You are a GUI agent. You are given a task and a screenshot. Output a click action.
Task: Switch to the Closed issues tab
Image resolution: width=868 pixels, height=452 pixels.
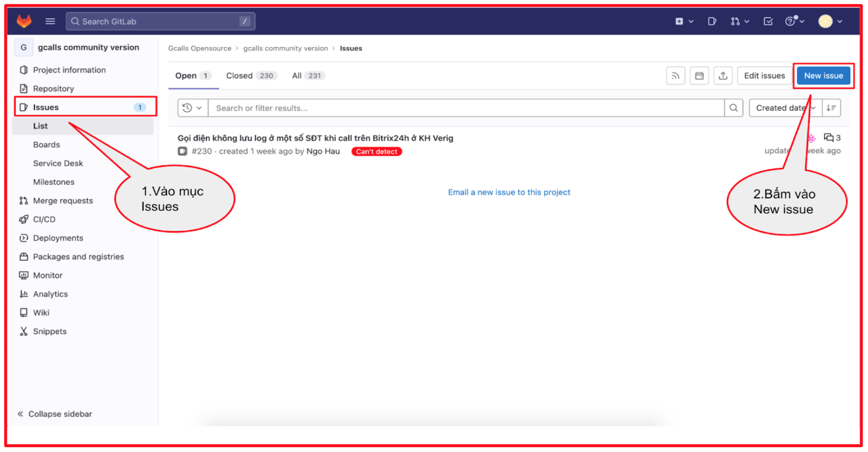coord(251,76)
